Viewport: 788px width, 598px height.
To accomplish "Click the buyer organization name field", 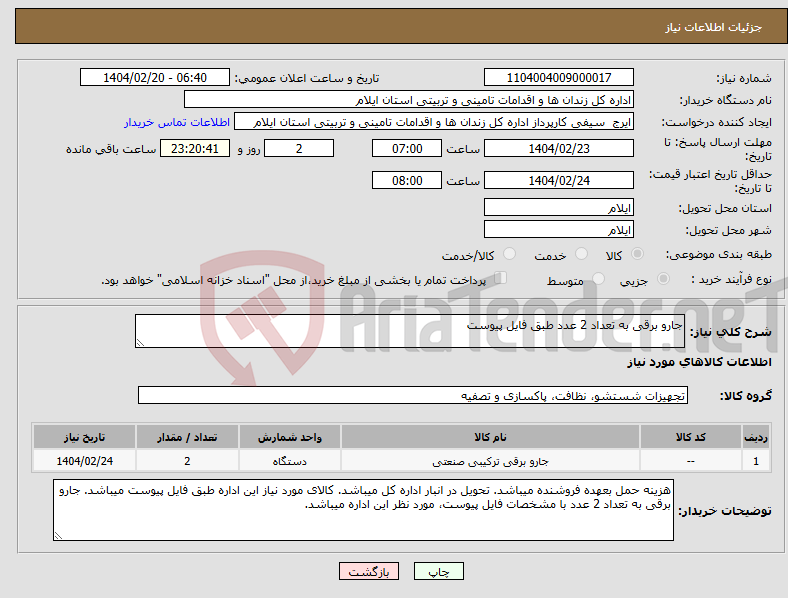I will pyautogui.click(x=409, y=99).
